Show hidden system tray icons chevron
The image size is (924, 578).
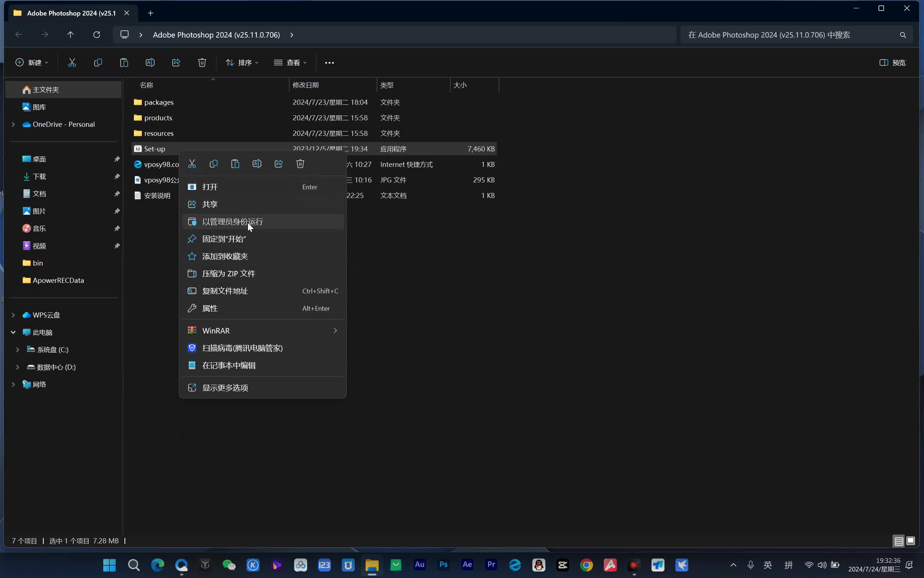pos(733,565)
